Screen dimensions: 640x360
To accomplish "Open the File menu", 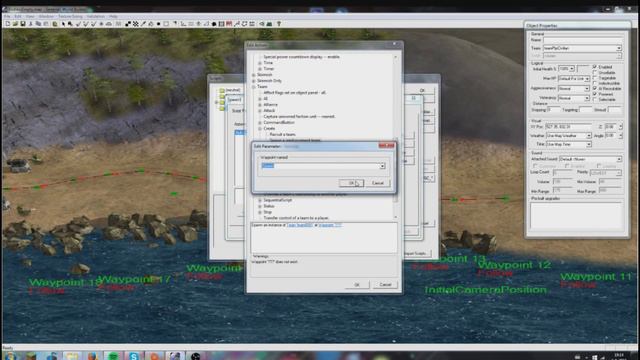I will click(x=7, y=16).
